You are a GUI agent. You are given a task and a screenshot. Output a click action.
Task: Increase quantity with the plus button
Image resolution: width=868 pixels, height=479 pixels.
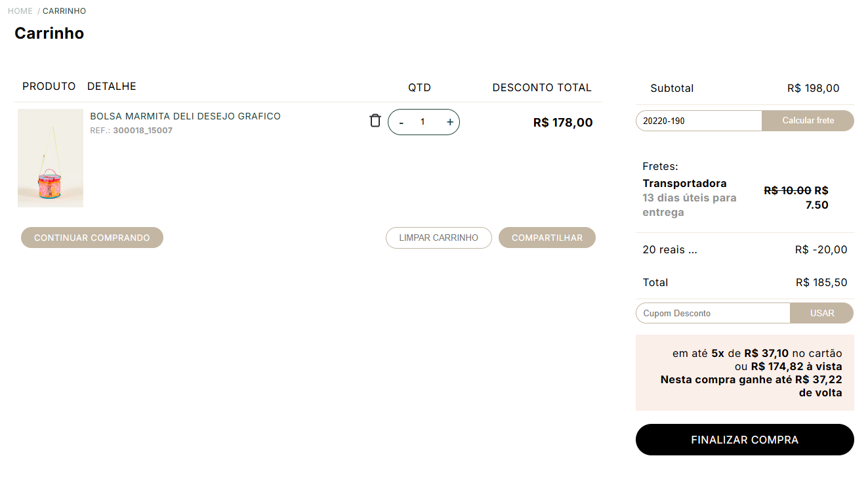[x=450, y=122]
